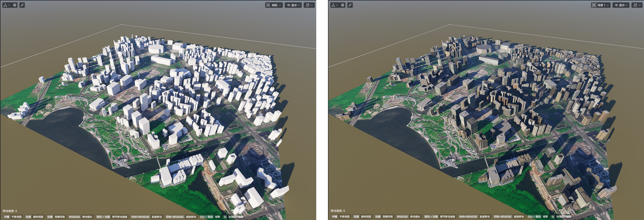Click the Ctrl + 滚动 视野 hint in right viewport

(x=538, y=217)
